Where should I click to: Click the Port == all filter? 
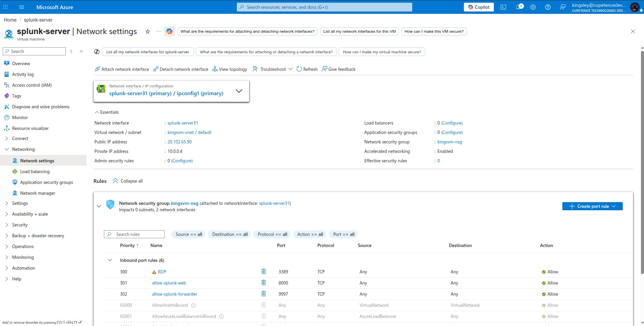343,234
